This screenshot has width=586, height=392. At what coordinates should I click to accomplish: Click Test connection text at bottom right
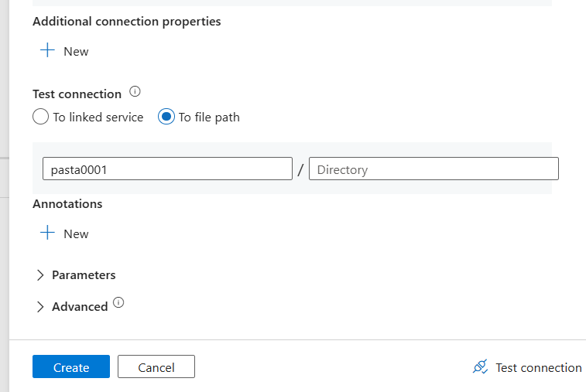point(538,368)
